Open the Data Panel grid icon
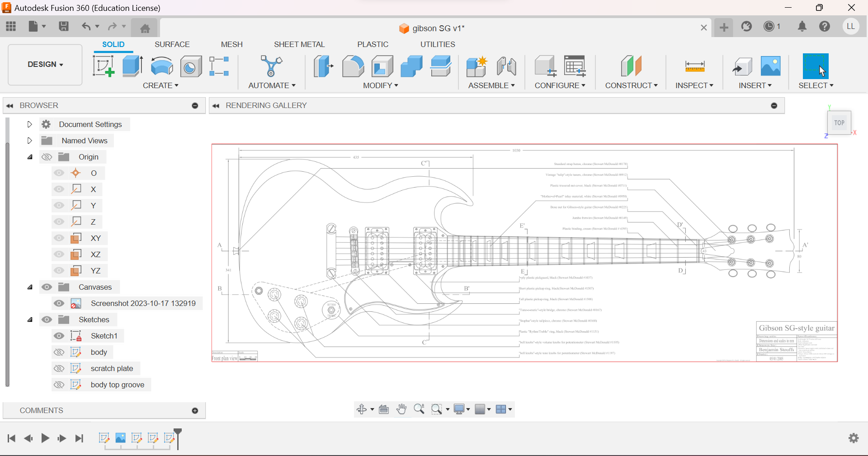 pyautogui.click(x=11, y=26)
